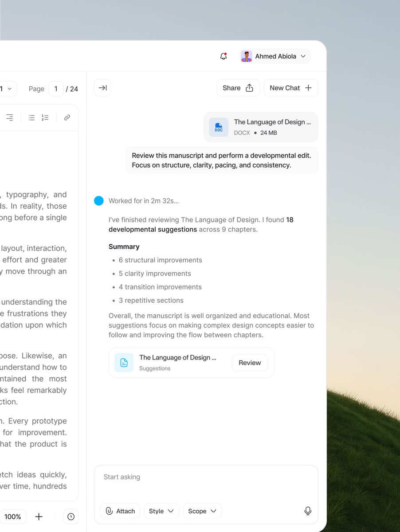Collapse the chat panel with arrow icon
The image size is (400, 532).
[x=102, y=88]
